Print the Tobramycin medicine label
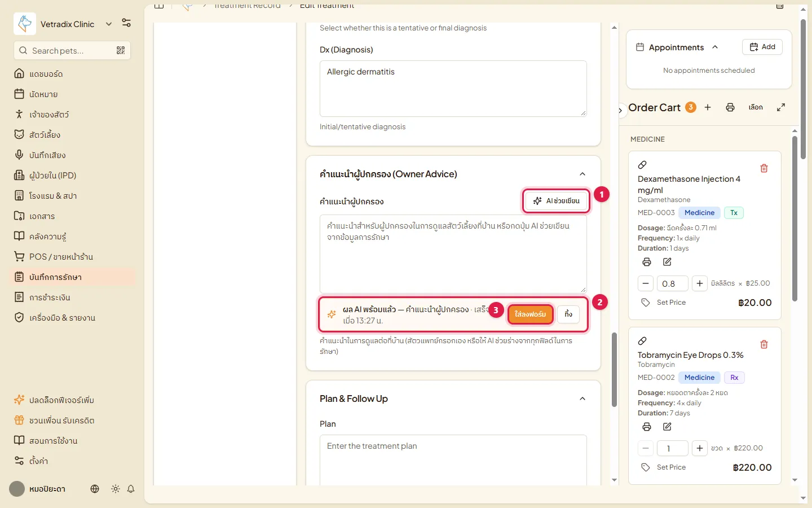 pos(647,427)
